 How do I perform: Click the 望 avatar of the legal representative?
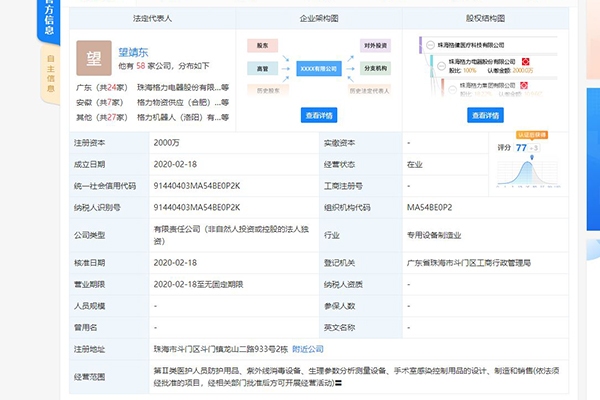(x=94, y=59)
